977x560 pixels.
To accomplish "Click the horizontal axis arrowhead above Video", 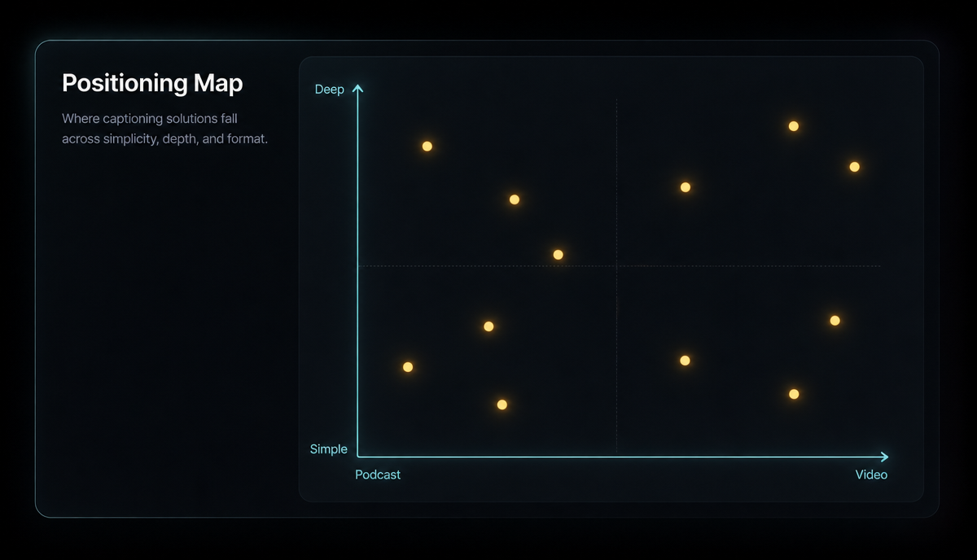I will click(884, 457).
